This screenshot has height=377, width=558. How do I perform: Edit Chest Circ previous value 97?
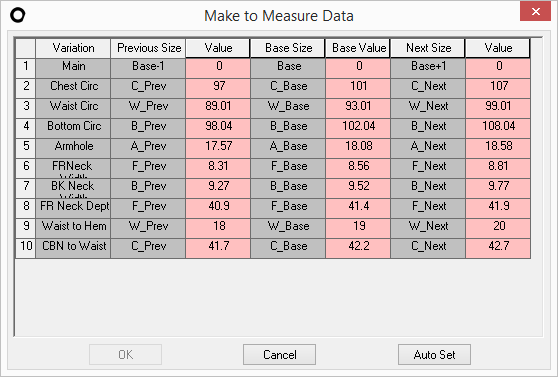pos(218,86)
